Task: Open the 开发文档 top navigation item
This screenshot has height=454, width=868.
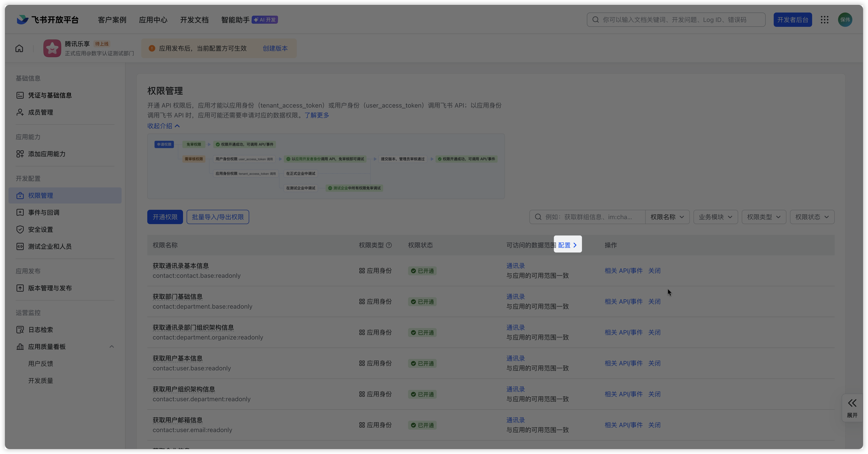Action: [x=194, y=19]
